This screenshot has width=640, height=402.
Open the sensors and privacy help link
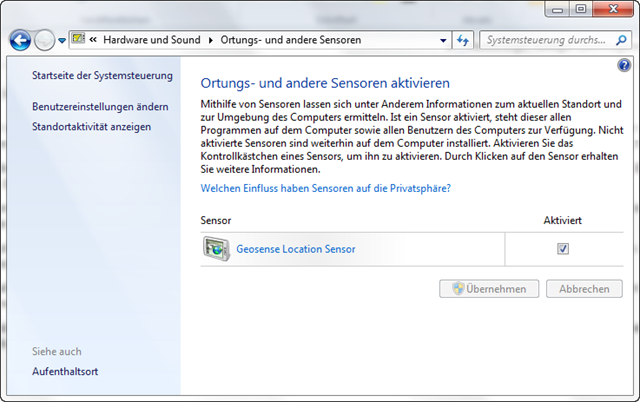326,188
